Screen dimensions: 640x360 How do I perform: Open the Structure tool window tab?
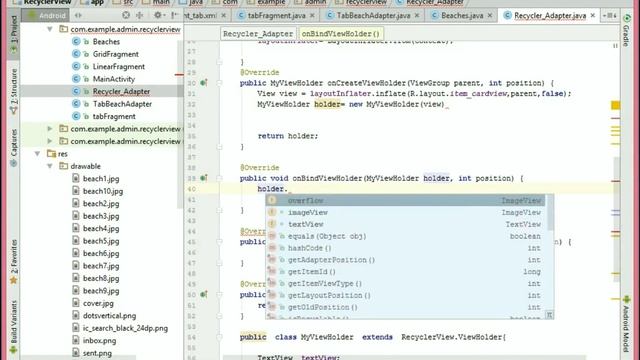(14, 91)
